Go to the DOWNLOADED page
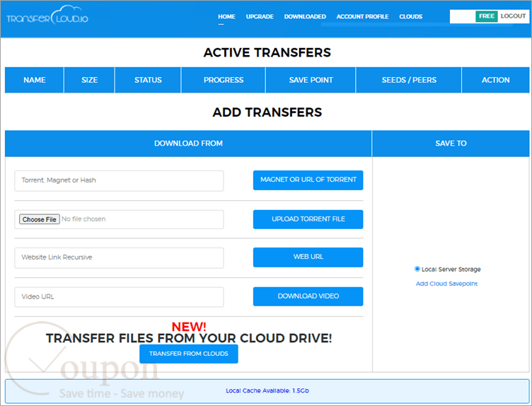532x406 pixels. pyautogui.click(x=305, y=16)
